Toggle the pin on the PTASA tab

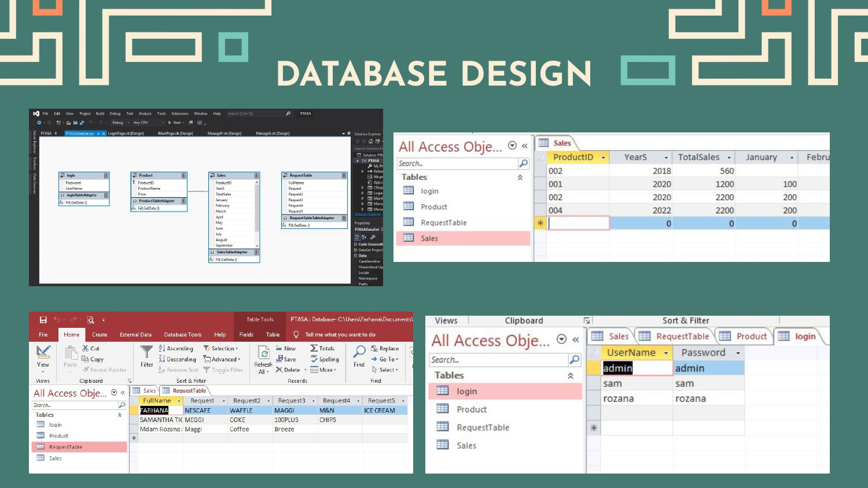click(x=56, y=134)
